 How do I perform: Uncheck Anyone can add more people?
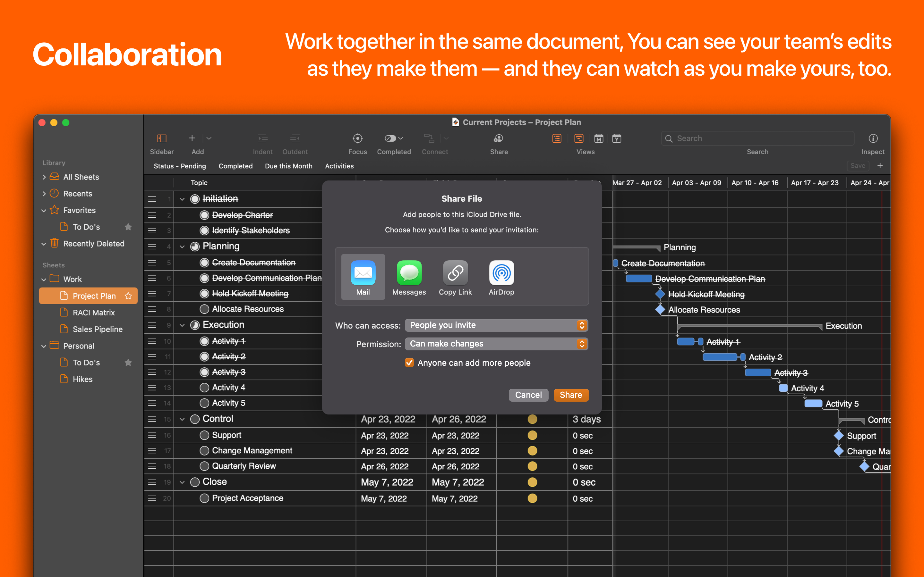409,363
